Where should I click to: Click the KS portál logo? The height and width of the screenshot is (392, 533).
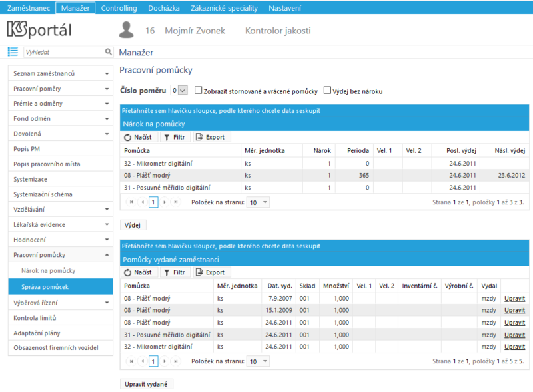39,29
